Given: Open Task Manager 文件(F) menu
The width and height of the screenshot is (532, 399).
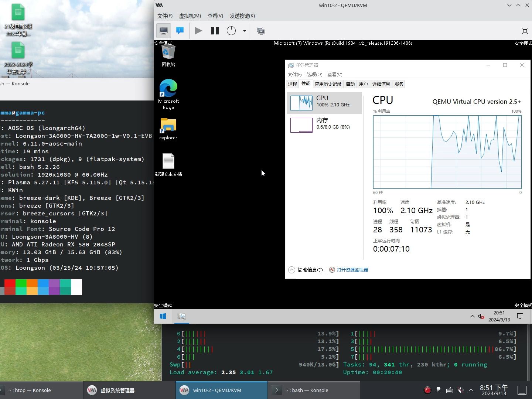Looking at the screenshot, I should click(295, 74).
